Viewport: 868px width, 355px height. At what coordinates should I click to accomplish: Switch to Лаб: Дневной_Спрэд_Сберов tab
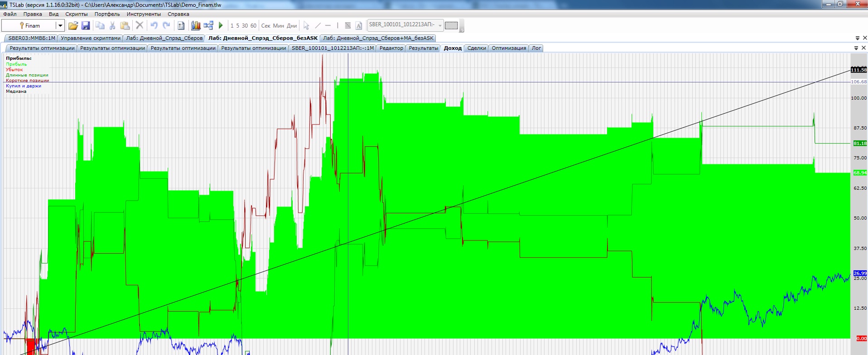pyautogui.click(x=164, y=38)
